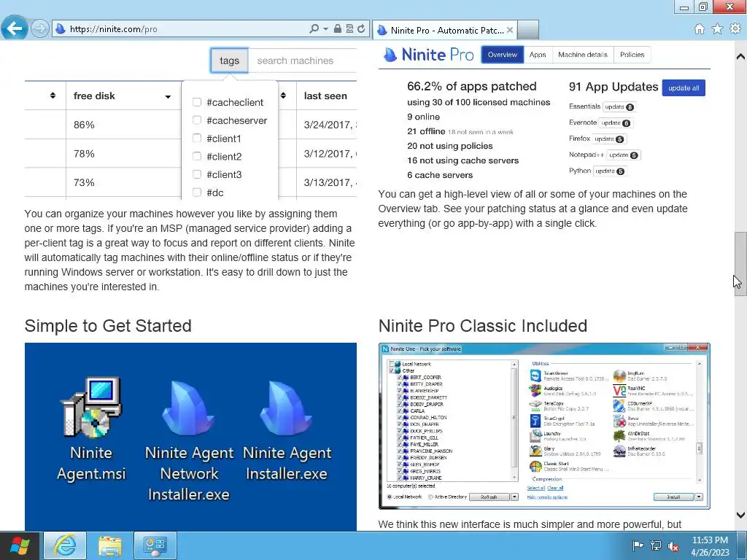
Task: Click the 73% free disk cell
Action: [123, 182]
